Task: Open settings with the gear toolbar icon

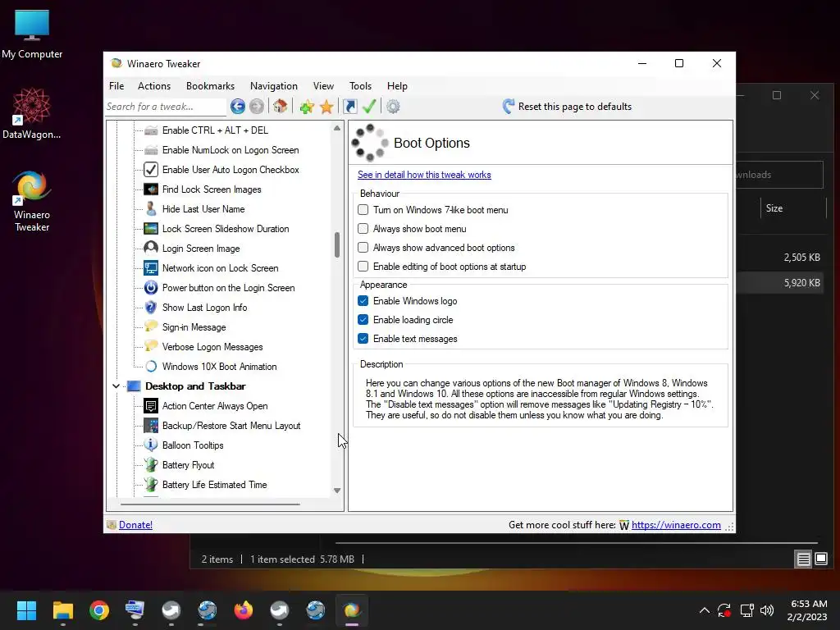Action: pos(393,106)
